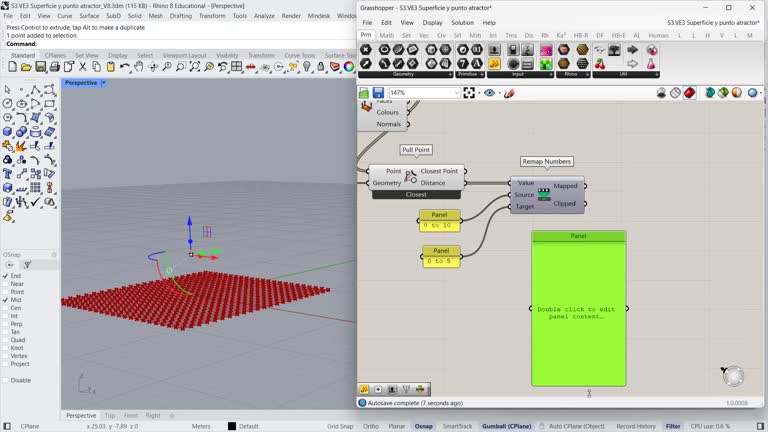Open the Solution menu in Grasshopper

click(x=462, y=22)
